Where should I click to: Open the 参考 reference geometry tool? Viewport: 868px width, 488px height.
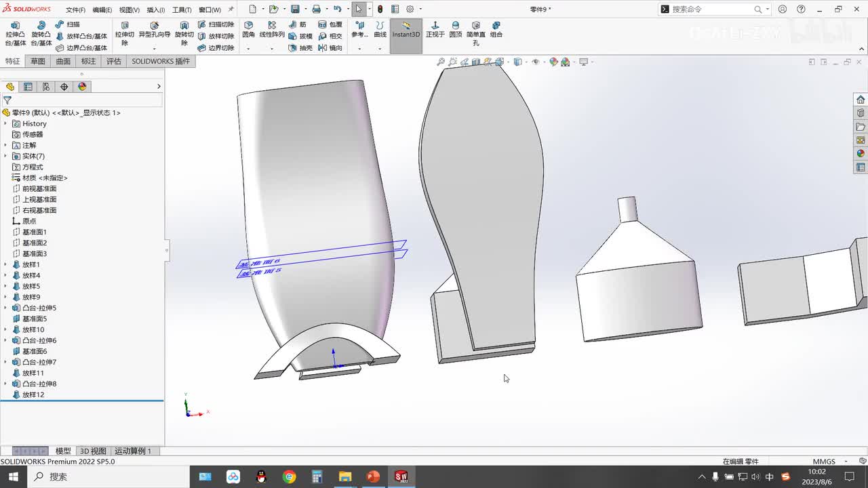[x=359, y=29]
